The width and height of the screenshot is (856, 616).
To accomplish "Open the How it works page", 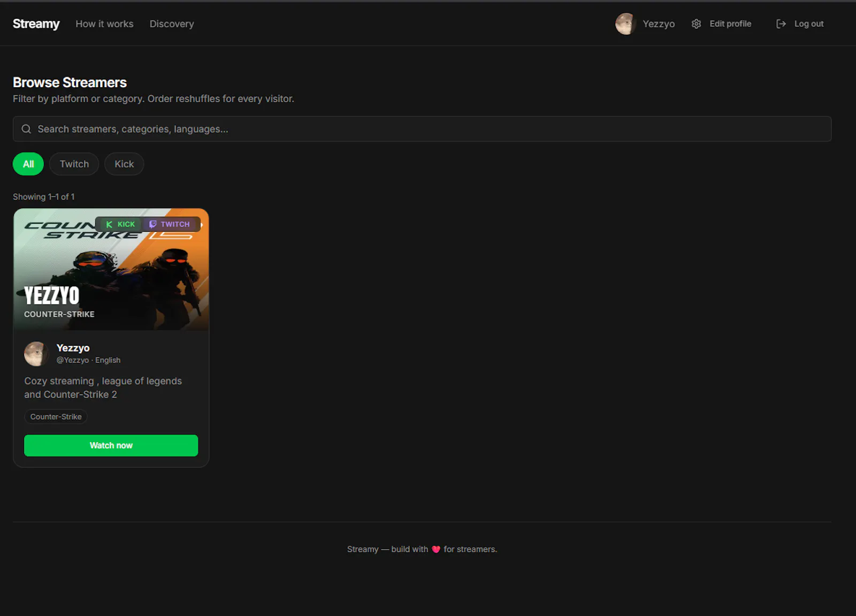I will [104, 24].
